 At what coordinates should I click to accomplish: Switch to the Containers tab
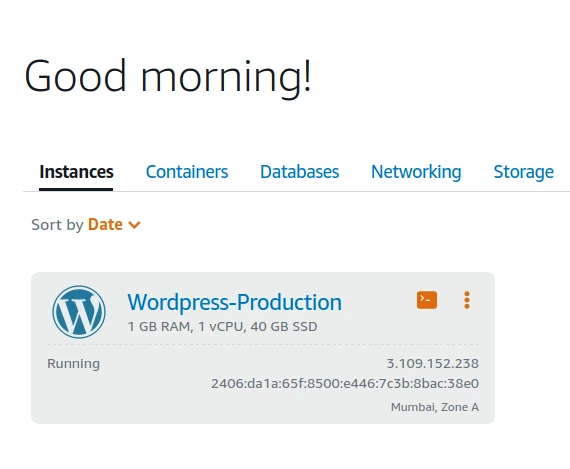coord(187,172)
